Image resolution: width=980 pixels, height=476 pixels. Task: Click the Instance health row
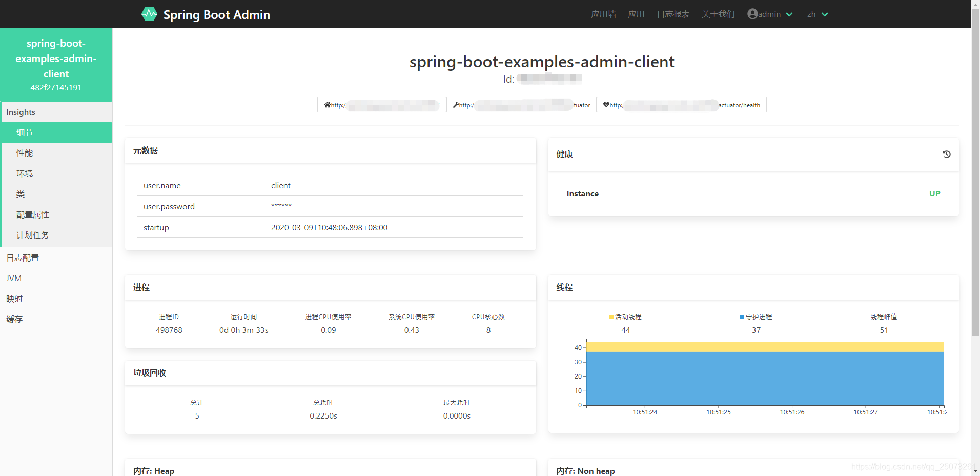[x=753, y=193]
